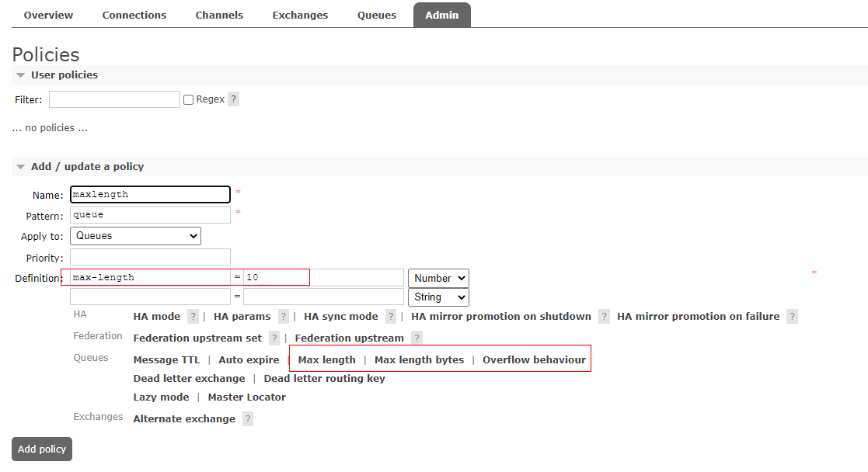This screenshot has width=868, height=472.
Task: Open help icon next to HA mode
Action: [193, 317]
